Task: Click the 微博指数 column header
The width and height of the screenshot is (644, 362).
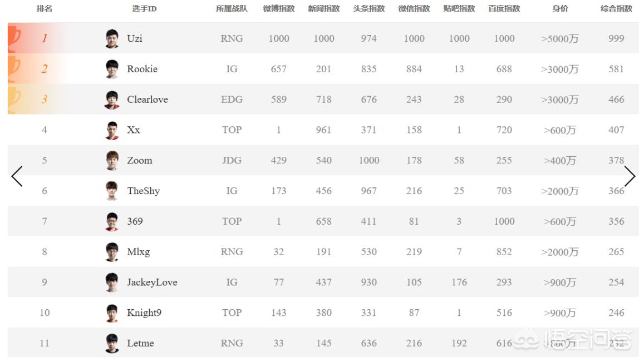Action: [278, 9]
